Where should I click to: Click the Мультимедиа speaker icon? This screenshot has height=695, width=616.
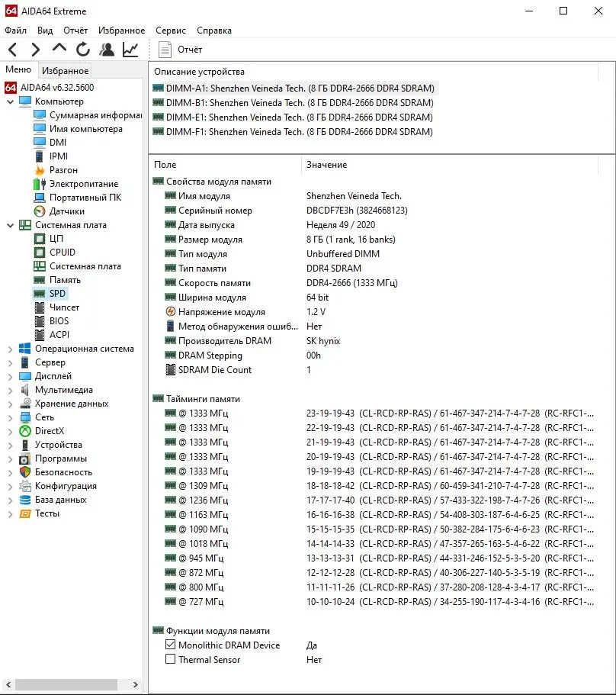tap(25, 390)
